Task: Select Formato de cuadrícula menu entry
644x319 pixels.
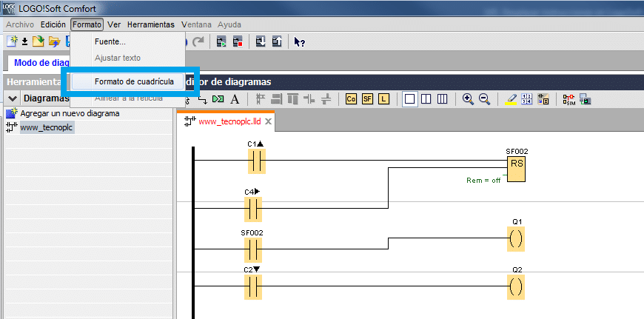Action: (127, 81)
